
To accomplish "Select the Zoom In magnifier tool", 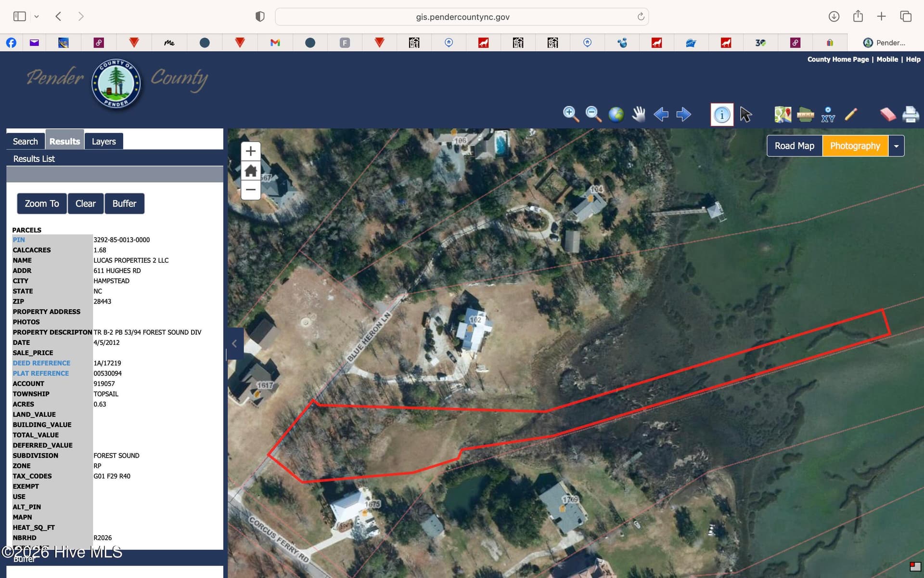I will coord(571,114).
